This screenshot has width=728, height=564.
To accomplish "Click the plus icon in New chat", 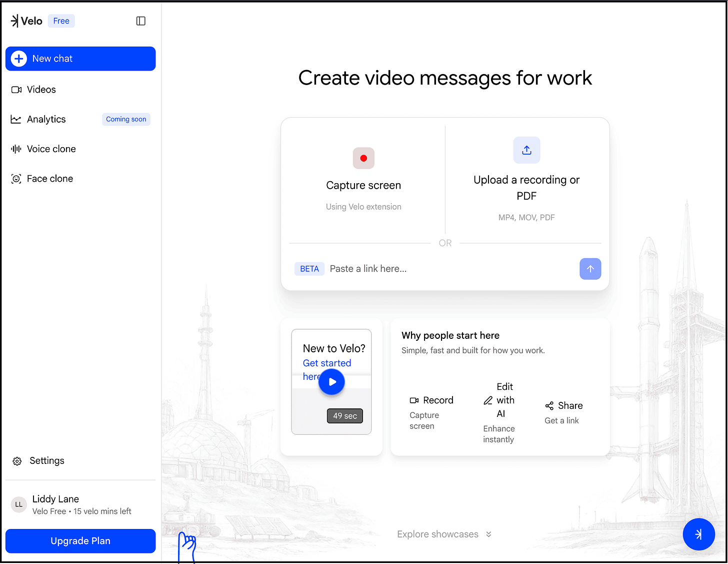I will (19, 59).
